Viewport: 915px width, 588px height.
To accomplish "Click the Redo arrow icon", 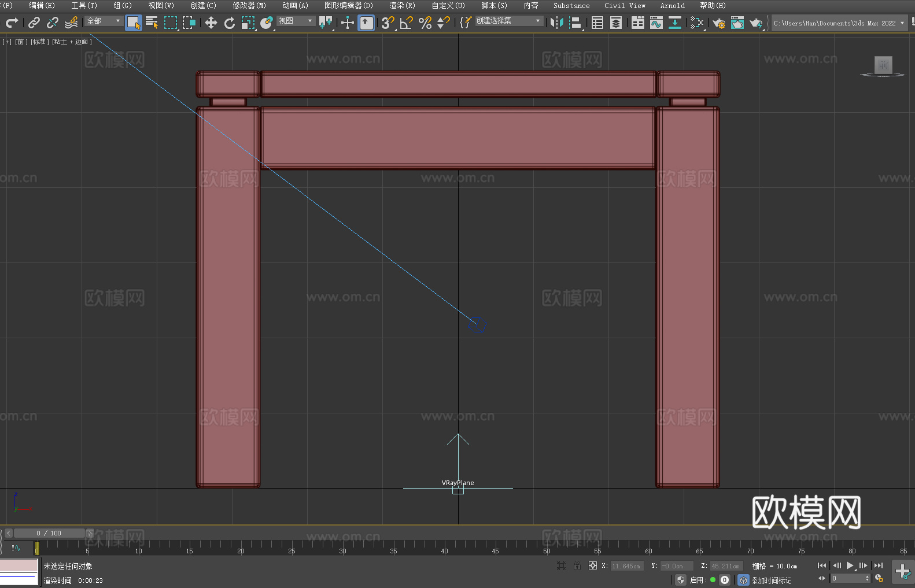I will pyautogui.click(x=12, y=23).
